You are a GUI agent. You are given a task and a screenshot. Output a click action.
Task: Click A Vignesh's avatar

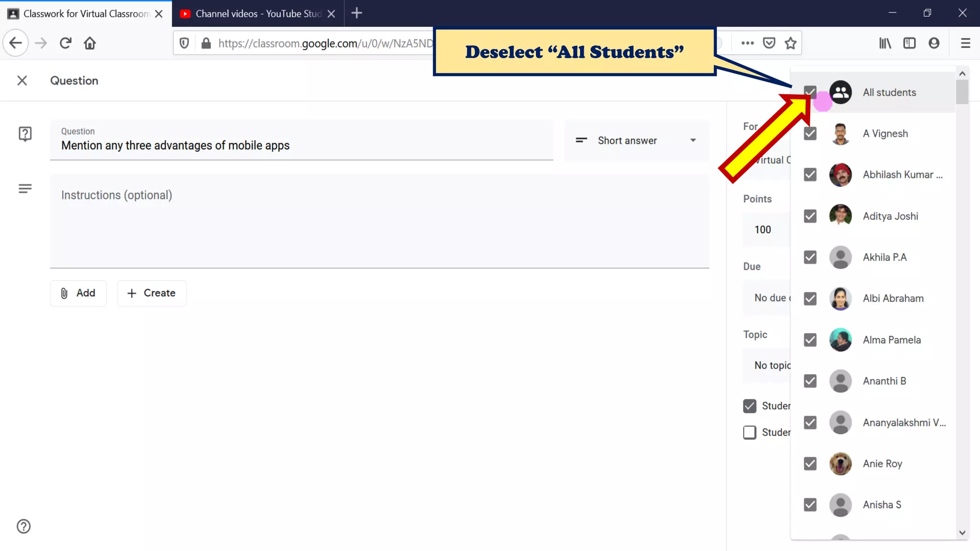tap(840, 133)
